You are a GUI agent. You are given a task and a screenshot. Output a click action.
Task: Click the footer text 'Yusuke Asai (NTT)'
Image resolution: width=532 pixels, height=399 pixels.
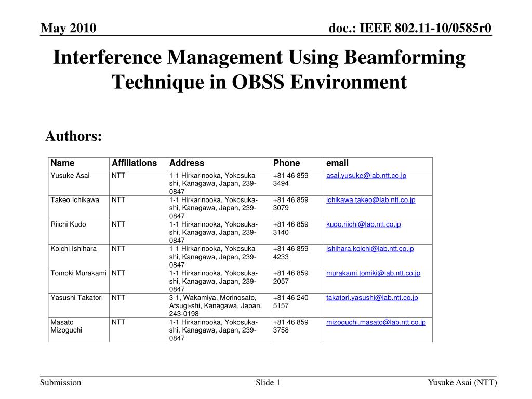[462, 383]
